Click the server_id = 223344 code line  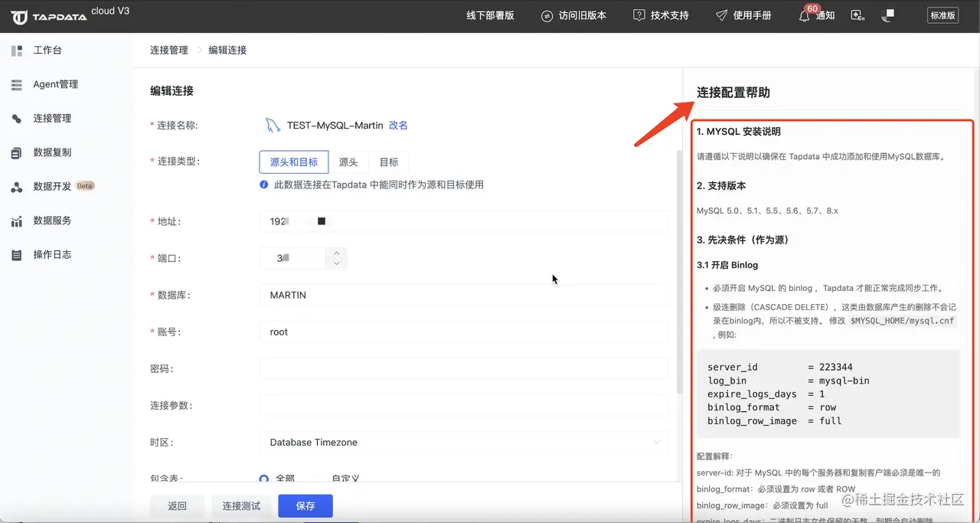click(x=780, y=367)
